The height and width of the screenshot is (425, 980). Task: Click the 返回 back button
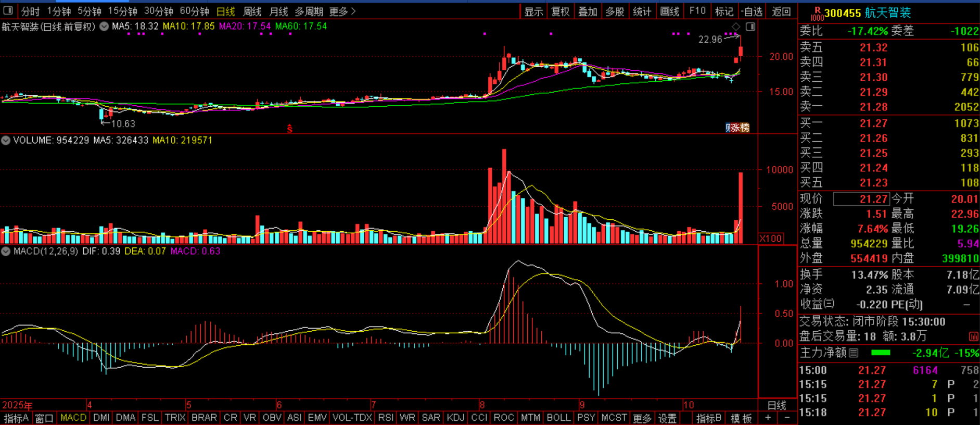[x=781, y=11]
